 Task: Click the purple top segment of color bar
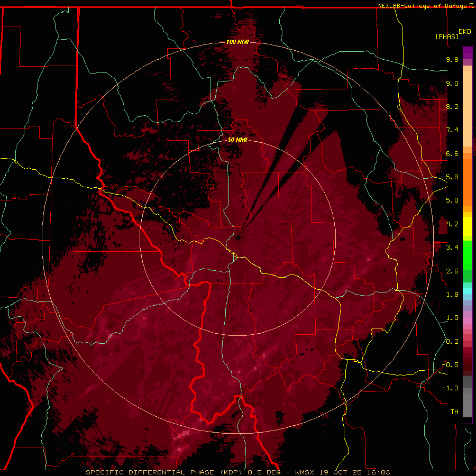467,53
